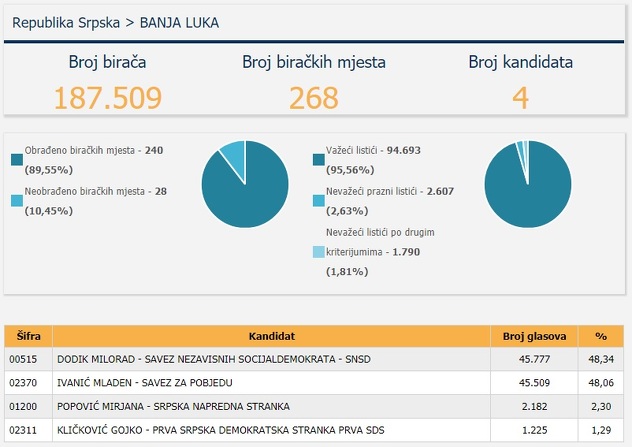Viewport: 632px width, 447px height.
Task: Select the Važeći listići legend color square
Action: pos(319,159)
